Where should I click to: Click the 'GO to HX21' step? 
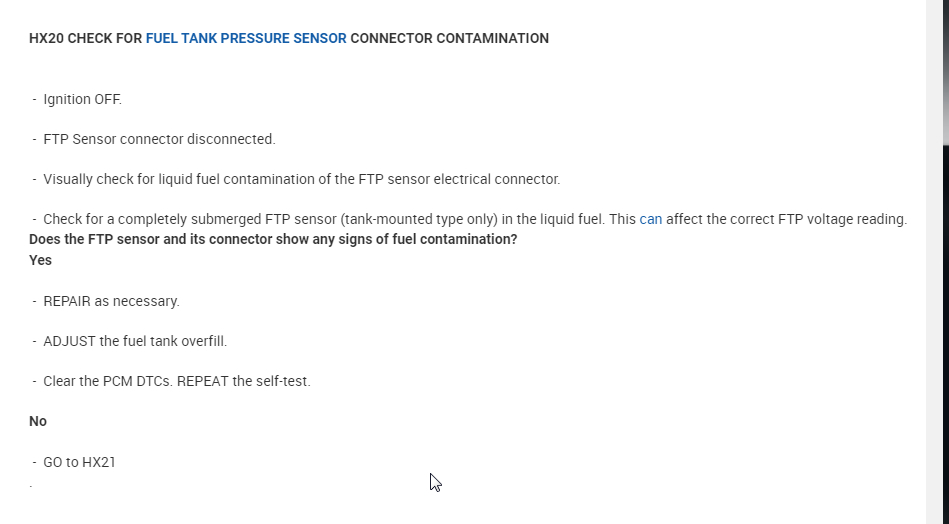79,462
